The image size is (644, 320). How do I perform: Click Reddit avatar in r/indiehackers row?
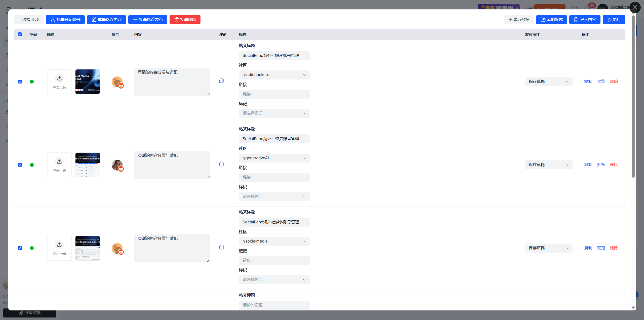(117, 82)
